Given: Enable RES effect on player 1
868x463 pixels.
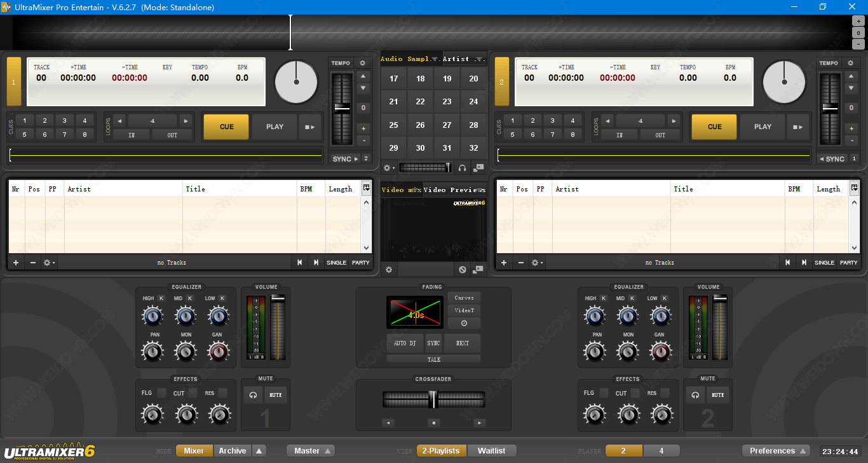Looking at the screenshot, I should point(222,393).
